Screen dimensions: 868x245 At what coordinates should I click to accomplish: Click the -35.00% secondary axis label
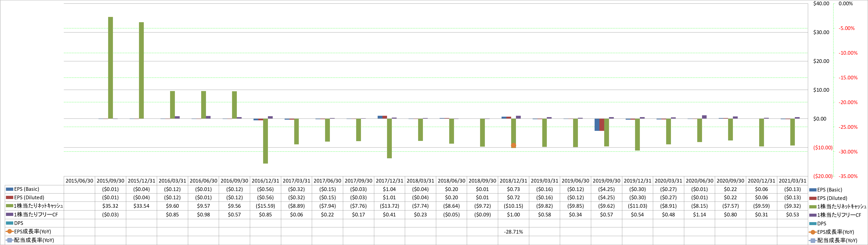(x=848, y=176)
